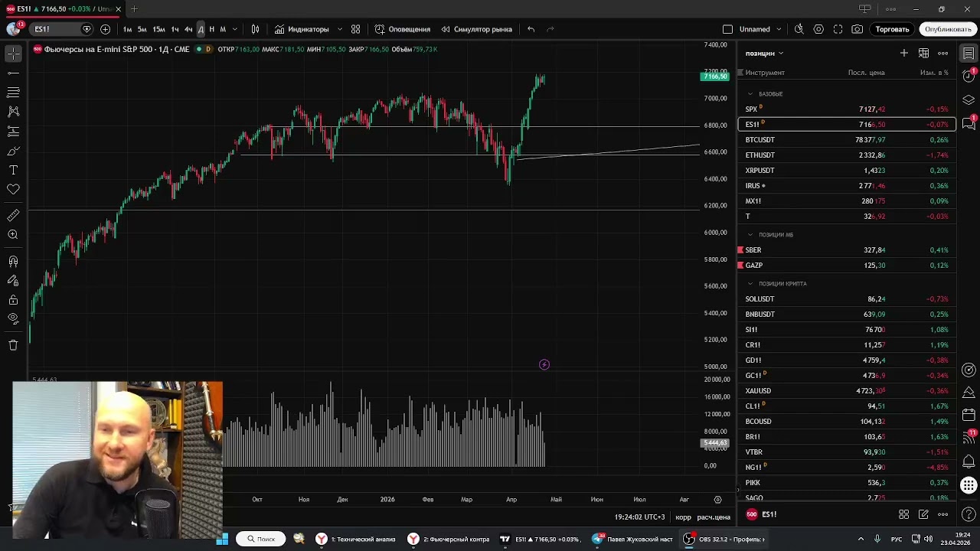Open the alerts clock sidebar icon
This screenshot has width=980, height=551.
pos(969,77)
